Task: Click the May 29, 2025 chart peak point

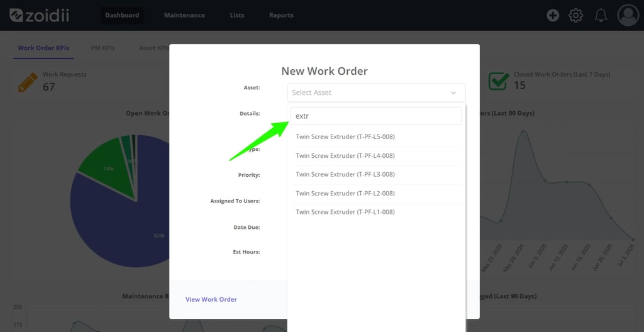Action: [523, 131]
